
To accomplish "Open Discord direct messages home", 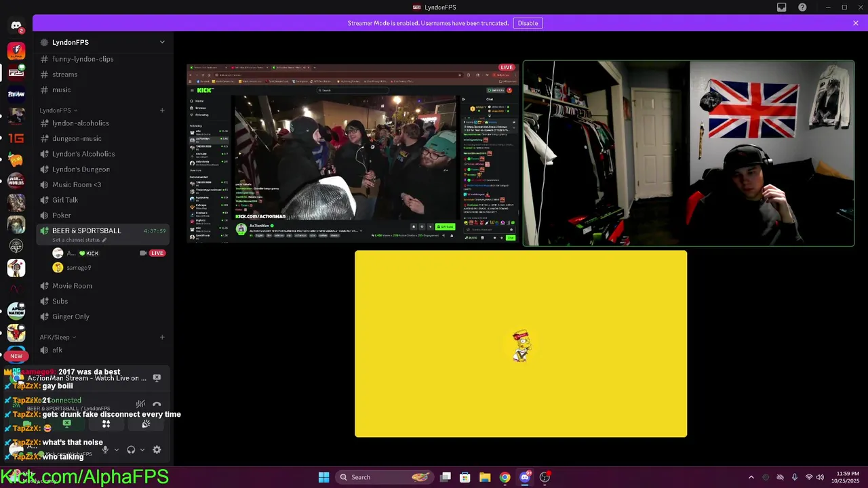I will pos(16,26).
